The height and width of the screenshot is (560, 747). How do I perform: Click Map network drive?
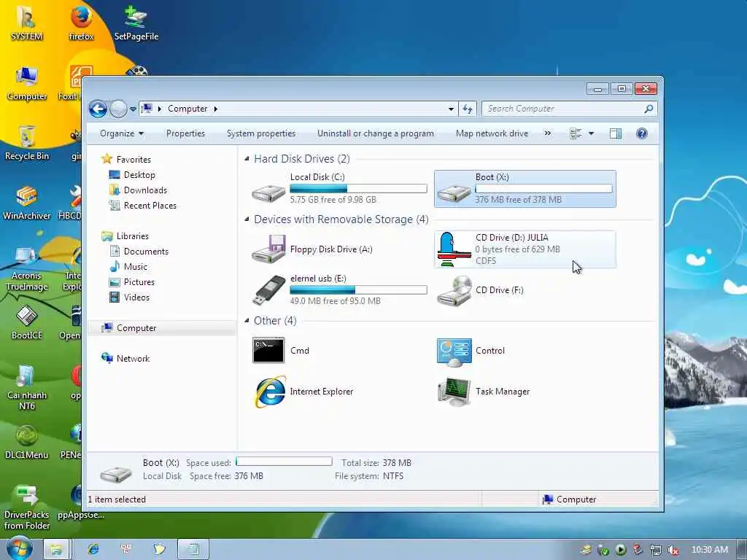pos(492,134)
